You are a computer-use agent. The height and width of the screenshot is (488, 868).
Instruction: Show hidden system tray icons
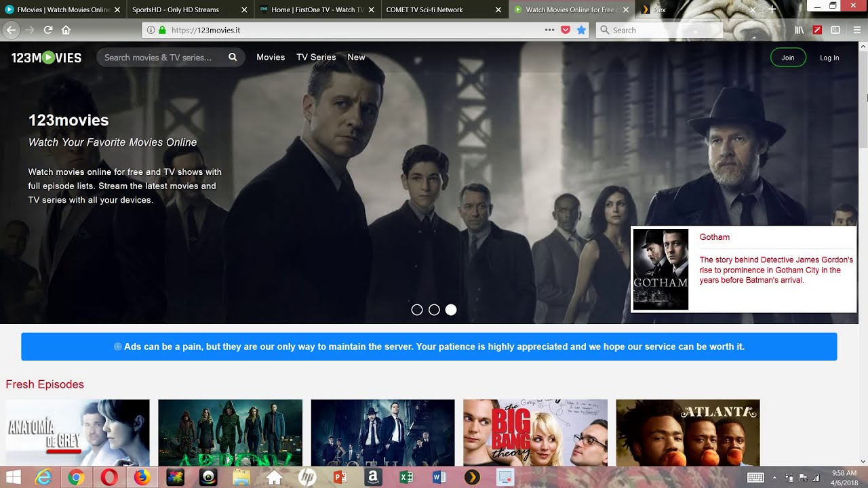click(x=774, y=478)
